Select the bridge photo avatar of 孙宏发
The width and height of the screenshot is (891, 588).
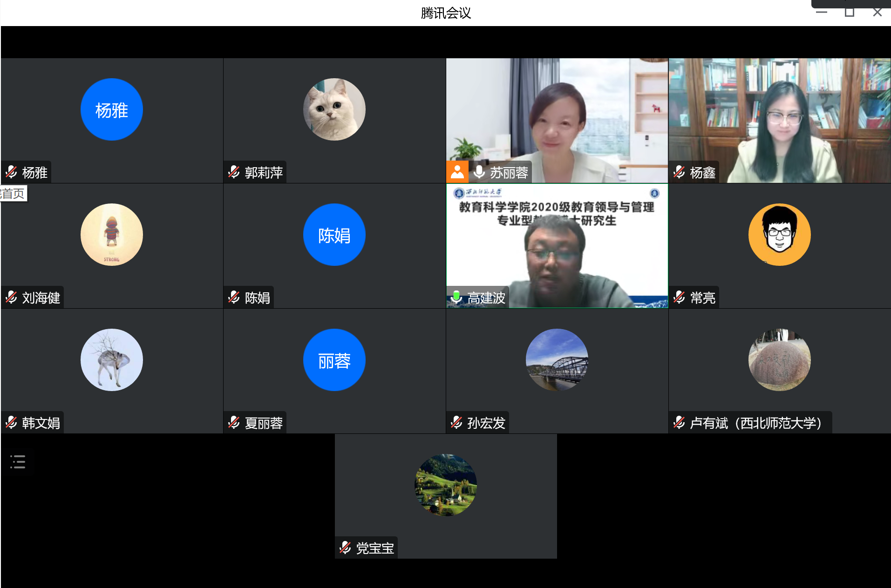[557, 360]
